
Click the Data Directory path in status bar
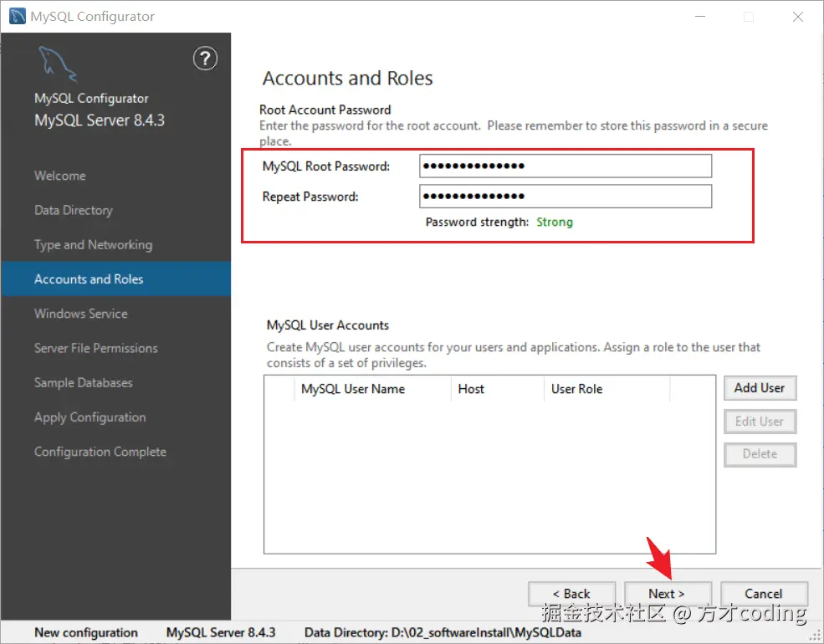(x=443, y=632)
